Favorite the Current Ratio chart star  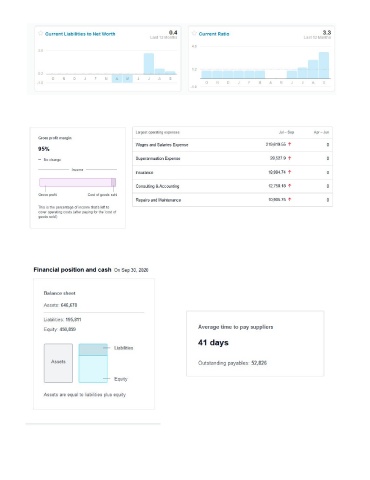coord(194,33)
